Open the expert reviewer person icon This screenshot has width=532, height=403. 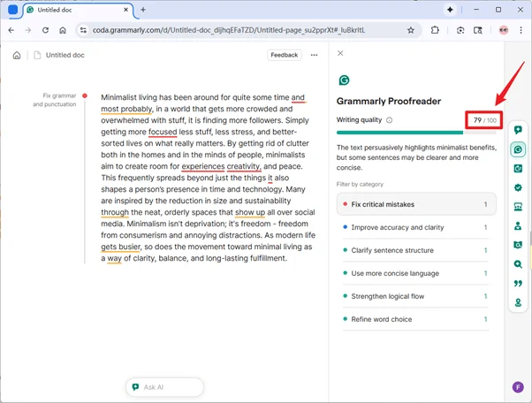pyautogui.click(x=518, y=226)
